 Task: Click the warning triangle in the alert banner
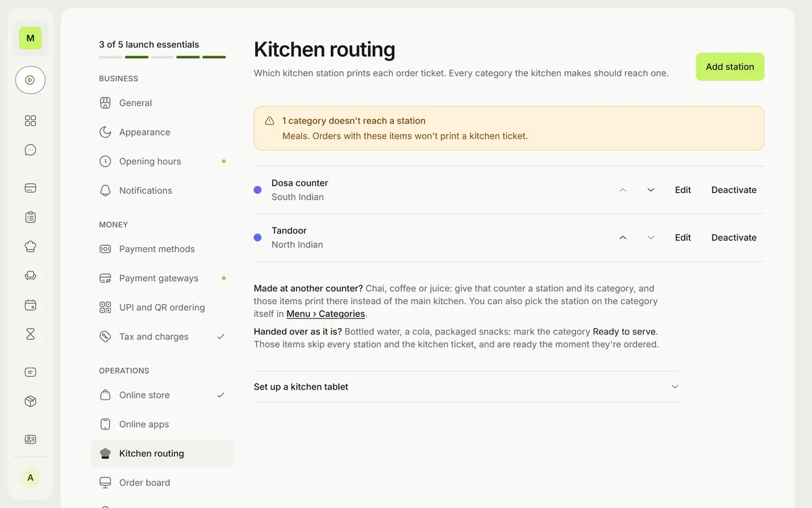tap(269, 121)
